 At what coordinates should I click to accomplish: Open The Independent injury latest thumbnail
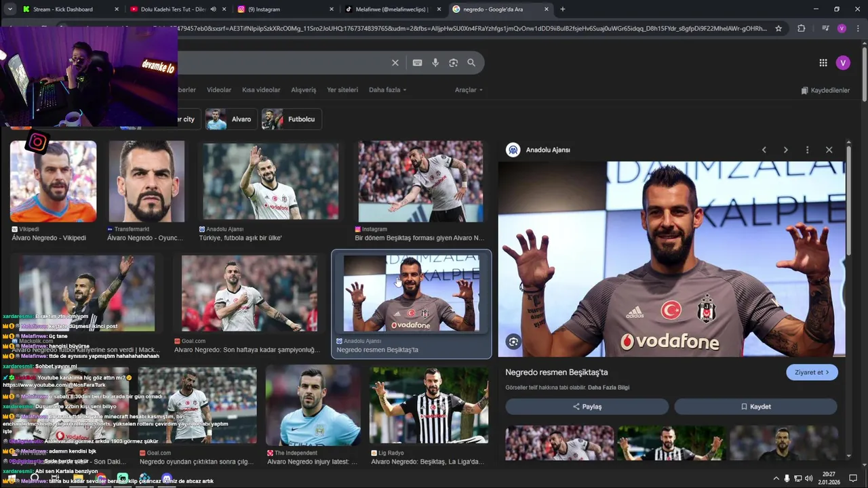tap(313, 406)
